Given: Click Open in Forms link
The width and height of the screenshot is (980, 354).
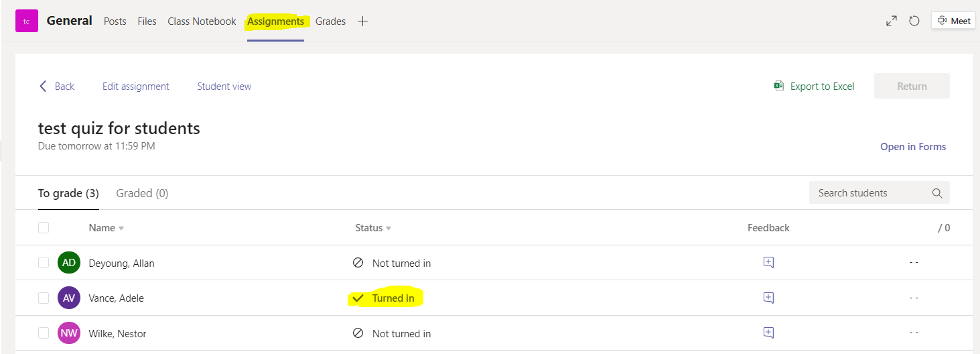Looking at the screenshot, I should [913, 147].
